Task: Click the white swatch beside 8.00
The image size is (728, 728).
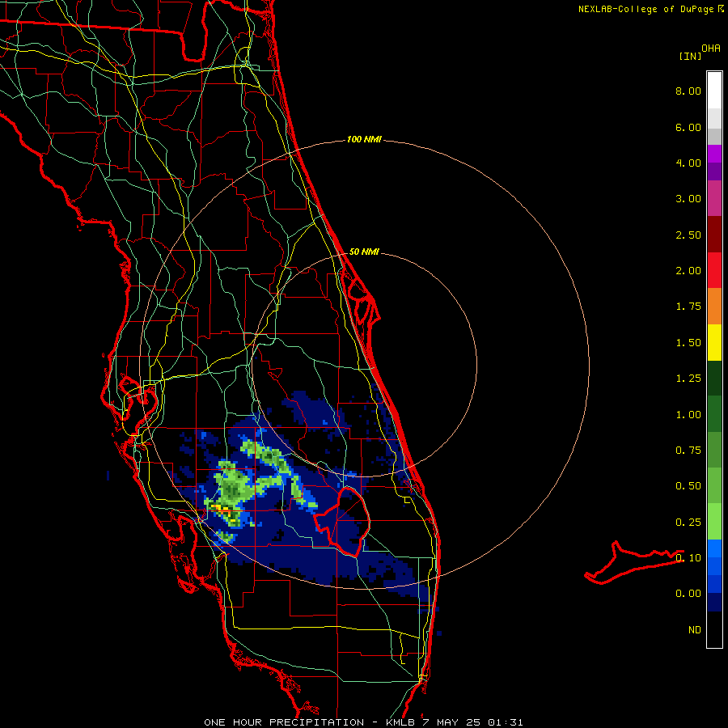Action: coord(714,91)
